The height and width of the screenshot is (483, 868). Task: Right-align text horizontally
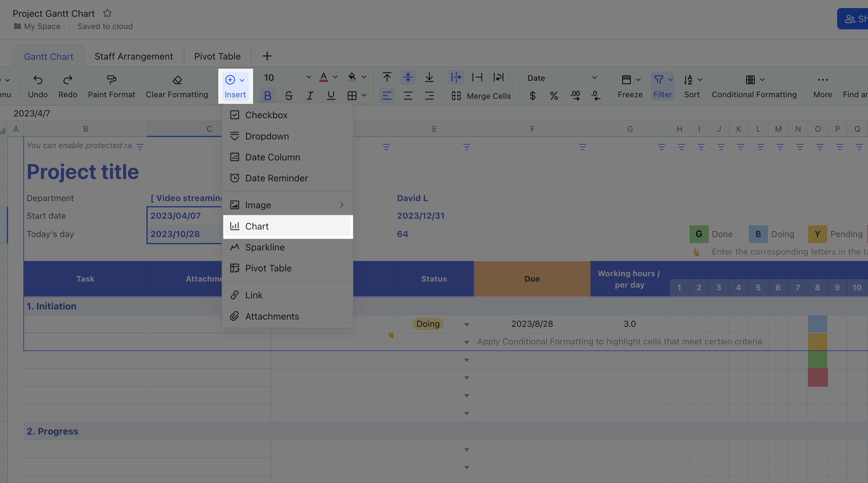click(429, 96)
